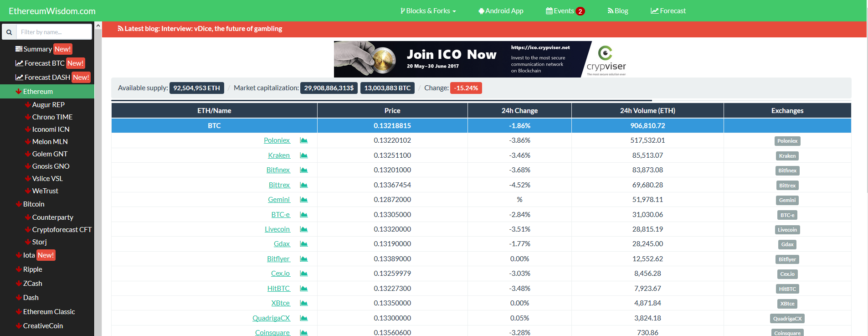Viewport: 868px width, 336px height.
Task: Click the Livecoin exchange badge
Action: click(787, 230)
